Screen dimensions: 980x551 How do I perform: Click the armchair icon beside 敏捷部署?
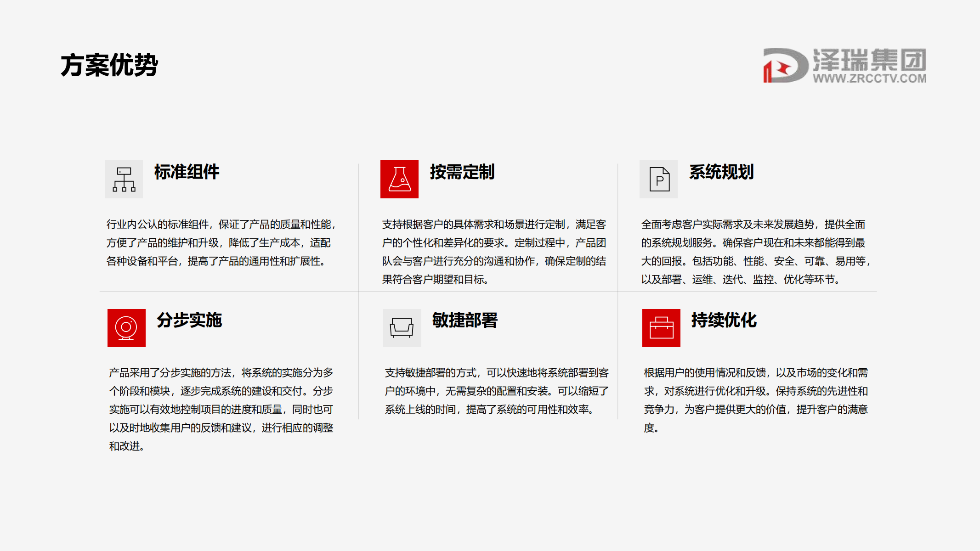pos(402,328)
